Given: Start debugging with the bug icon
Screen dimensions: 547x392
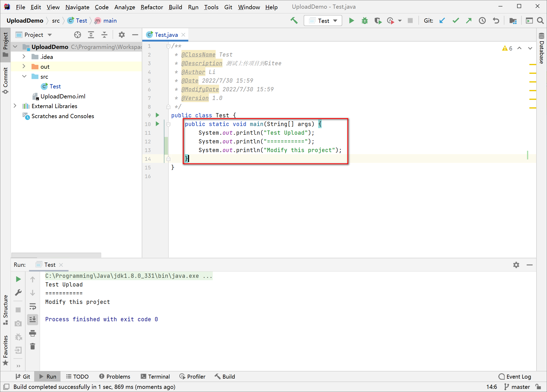Looking at the screenshot, I should 364,21.
